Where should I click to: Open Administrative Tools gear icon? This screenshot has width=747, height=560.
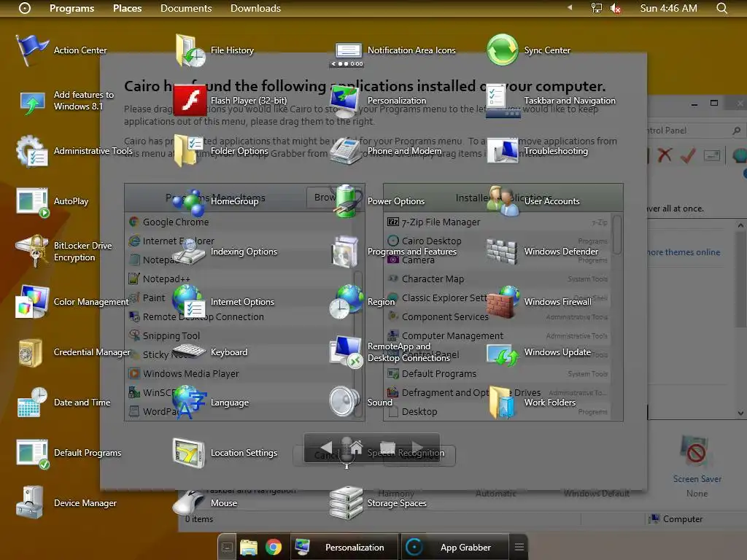(x=31, y=151)
